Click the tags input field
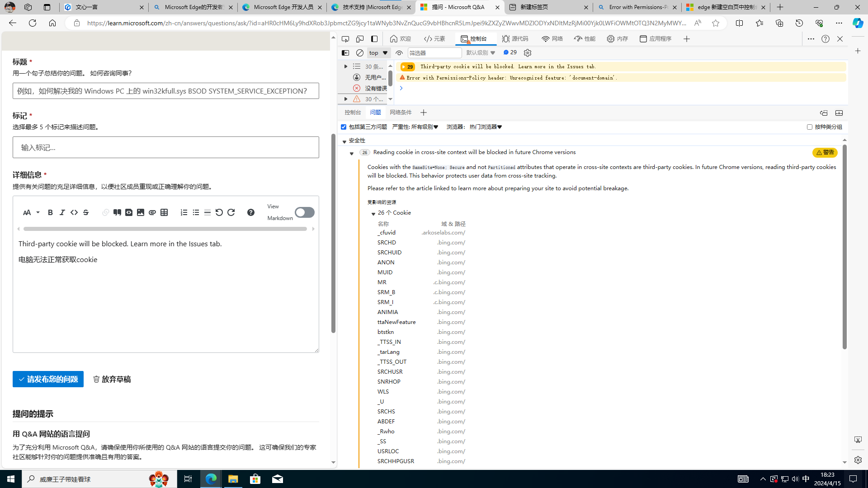The height and width of the screenshot is (488, 868). click(x=166, y=147)
